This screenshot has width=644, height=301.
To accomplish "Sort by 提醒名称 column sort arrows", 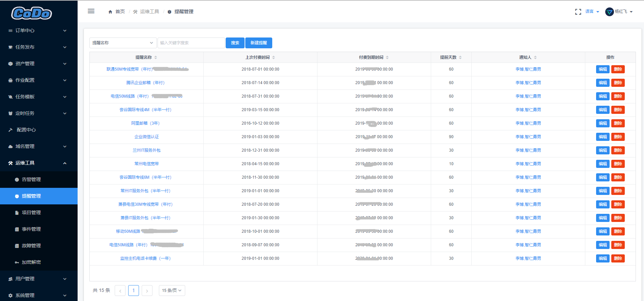I will point(156,57).
